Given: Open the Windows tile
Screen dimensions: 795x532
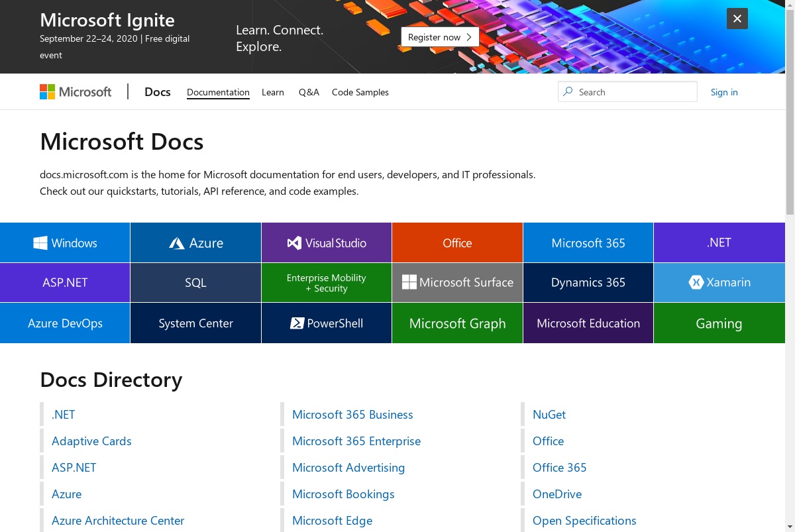Looking at the screenshot, I should click(65, 242).
